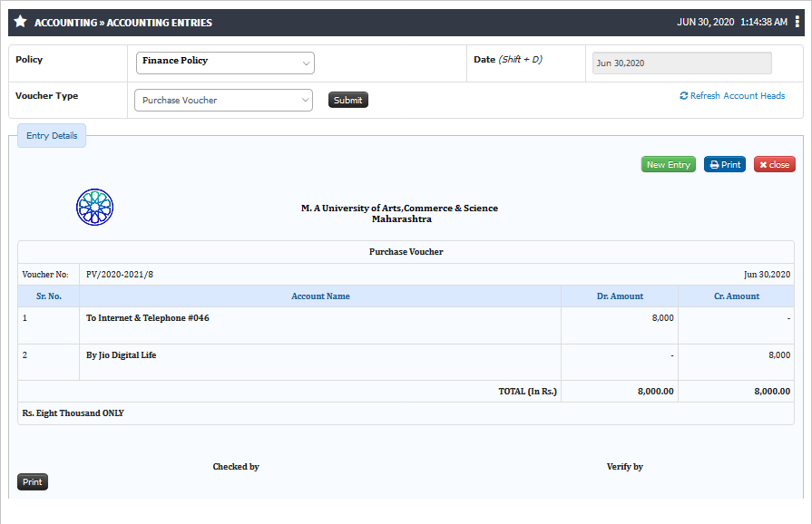Click the Verify by label
Viewport: 812px width, 524px height.
pyautogui.click(x=625, y=467)
